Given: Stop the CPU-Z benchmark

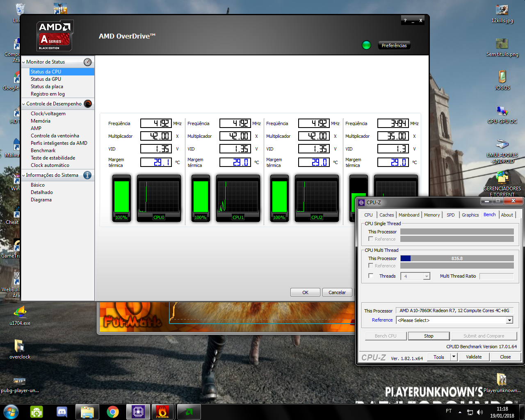Looking at the screenshot, I should [429, 336].
